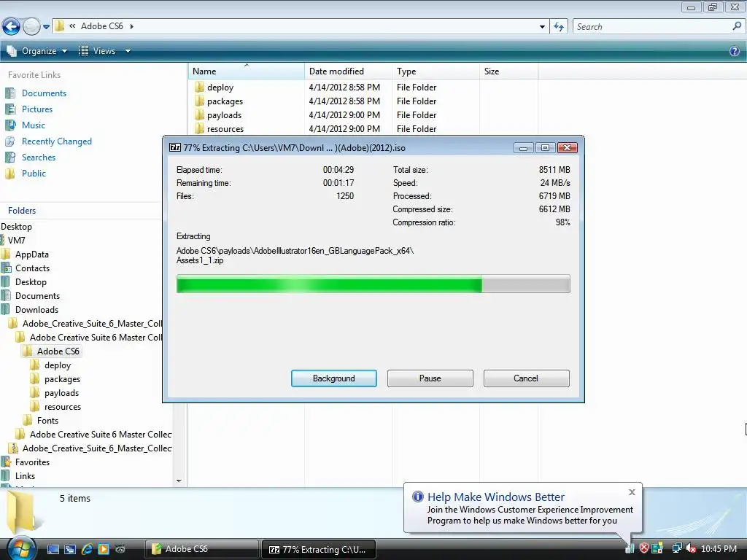
Task: Select deploy node in the folder tree
Action: pos(58,365)
